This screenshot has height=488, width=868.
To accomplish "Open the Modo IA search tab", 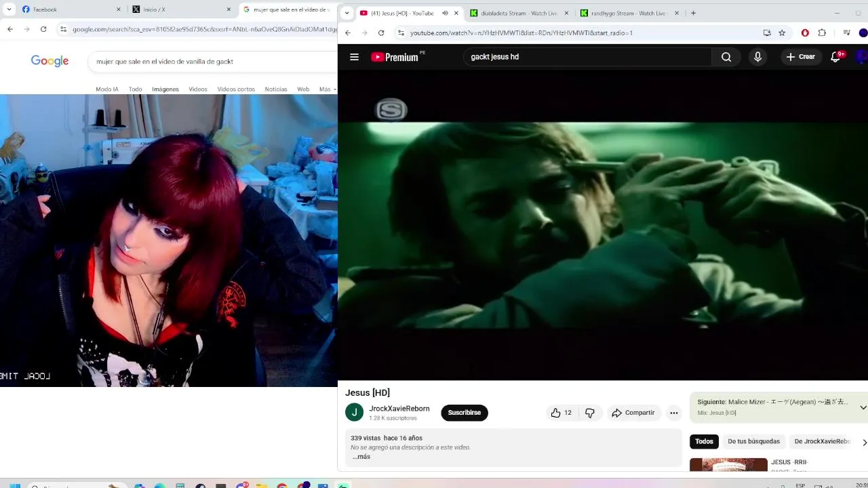I will coord(107,89).
